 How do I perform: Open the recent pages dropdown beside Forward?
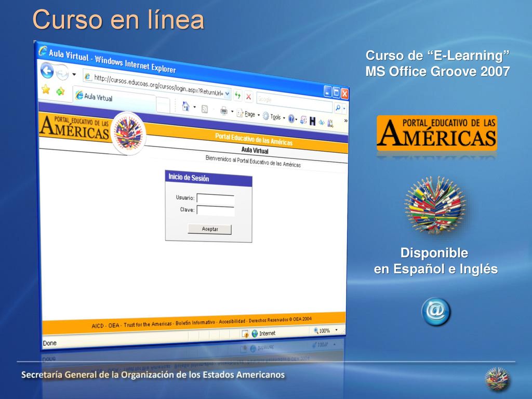coord(74,74)
